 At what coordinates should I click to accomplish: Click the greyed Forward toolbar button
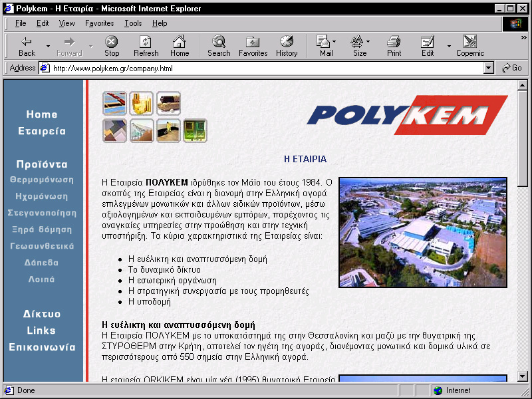coord(70,46)
